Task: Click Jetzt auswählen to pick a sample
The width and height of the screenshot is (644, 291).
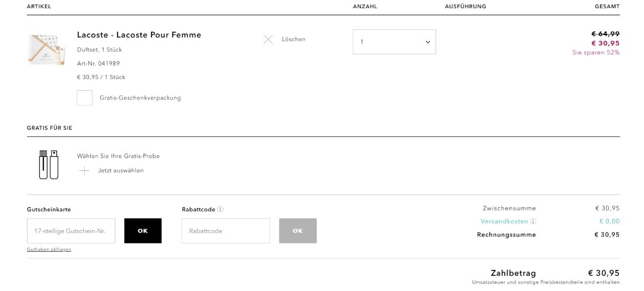Action: point(121,170)
